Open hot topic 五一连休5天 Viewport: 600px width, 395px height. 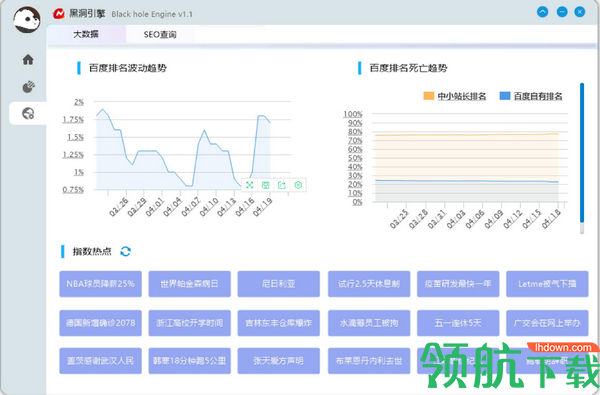[x=458, y=323]
